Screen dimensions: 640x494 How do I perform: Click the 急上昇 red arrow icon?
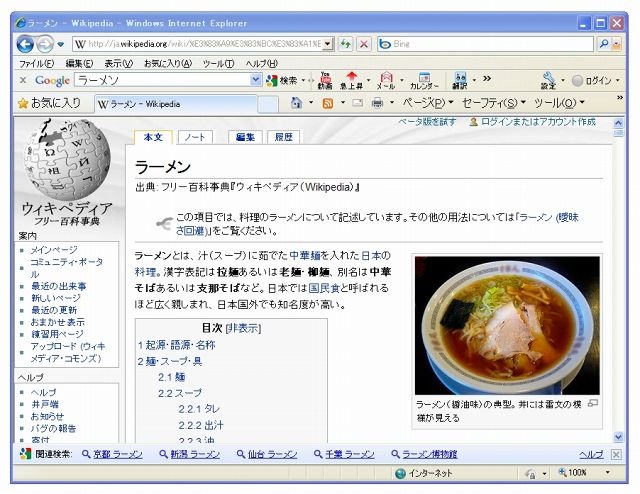click(x=351, y=80)
